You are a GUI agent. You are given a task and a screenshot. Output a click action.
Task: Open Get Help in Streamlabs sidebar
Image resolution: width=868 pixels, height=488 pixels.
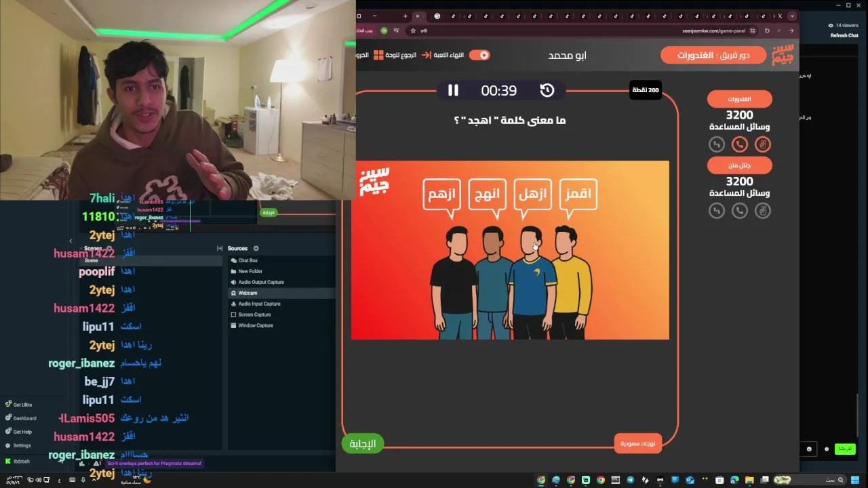point(18,432)
